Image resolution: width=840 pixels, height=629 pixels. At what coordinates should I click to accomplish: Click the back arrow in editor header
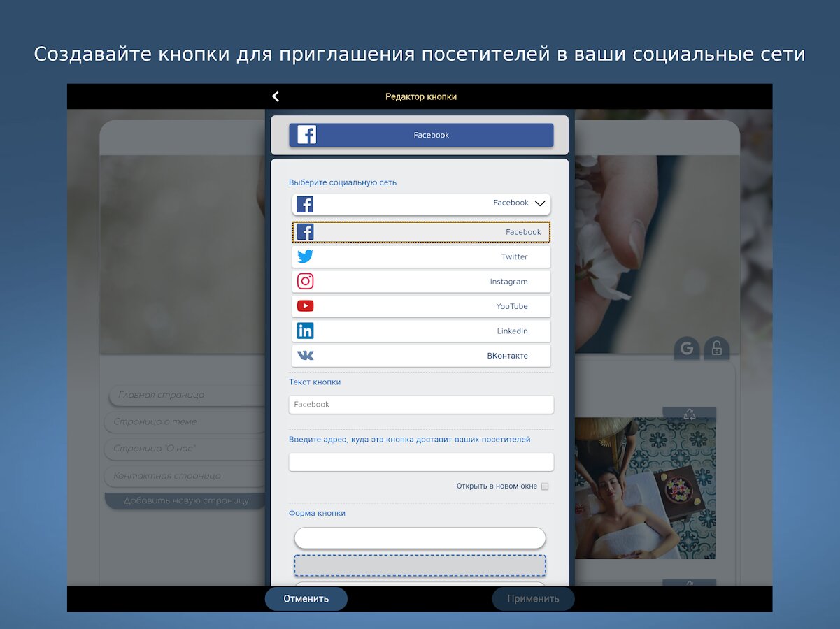pyautogui.click(x=276, y=96)
